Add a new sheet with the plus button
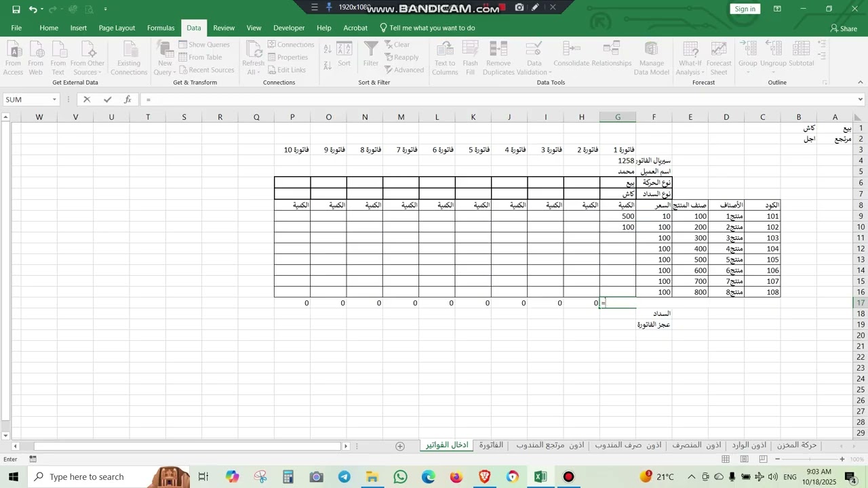 click(400, 446)
